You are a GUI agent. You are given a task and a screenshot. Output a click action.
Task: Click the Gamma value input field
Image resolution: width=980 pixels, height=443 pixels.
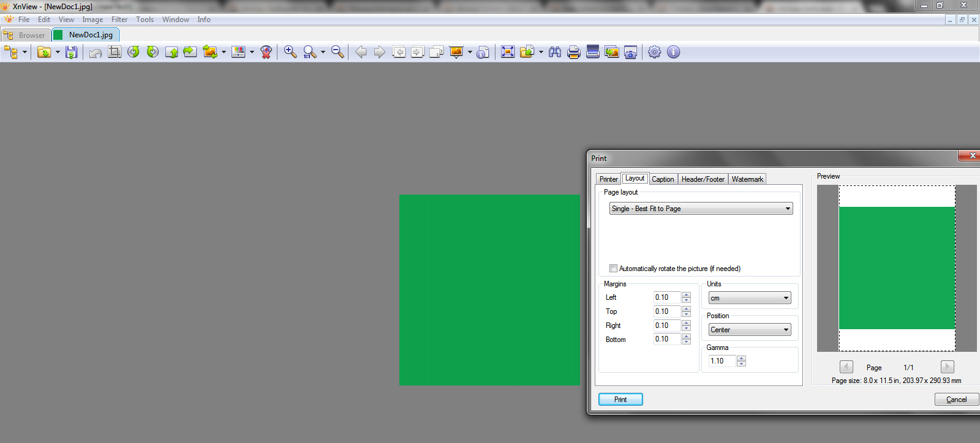(723, 361)
